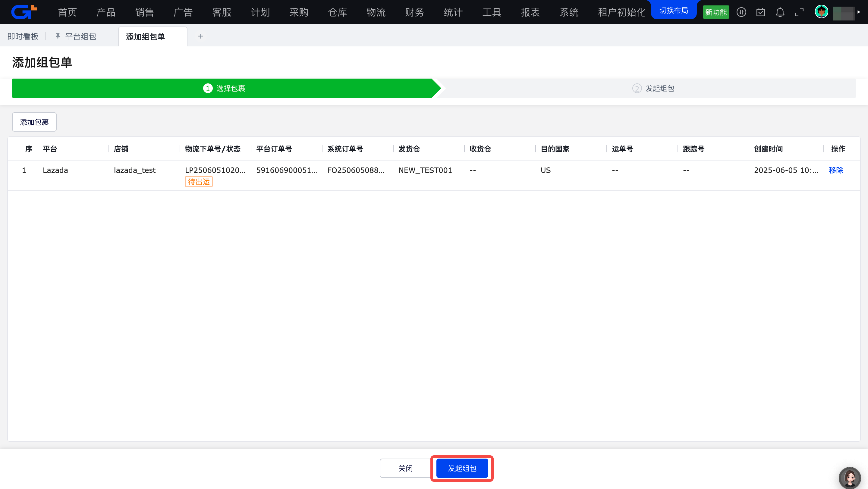The image size is (868, 489).
Task: Click the lazada_test shop cell
Action: point(134,170)
